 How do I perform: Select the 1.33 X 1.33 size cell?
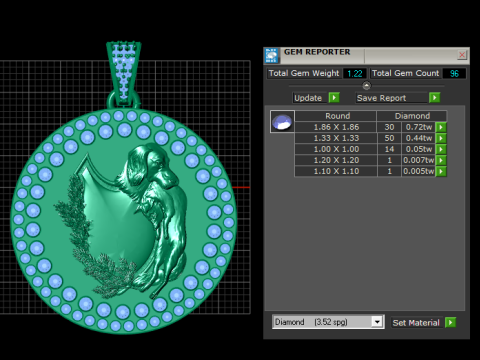click(x=336, y=138)
